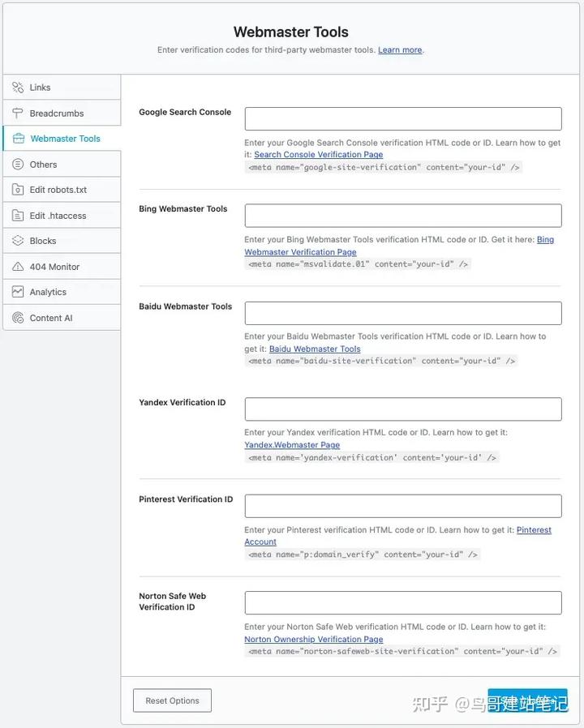Viewport: 584px width, 728px height.
Task: Select the Webmaster Tools tab
Action: coord(62,139)
